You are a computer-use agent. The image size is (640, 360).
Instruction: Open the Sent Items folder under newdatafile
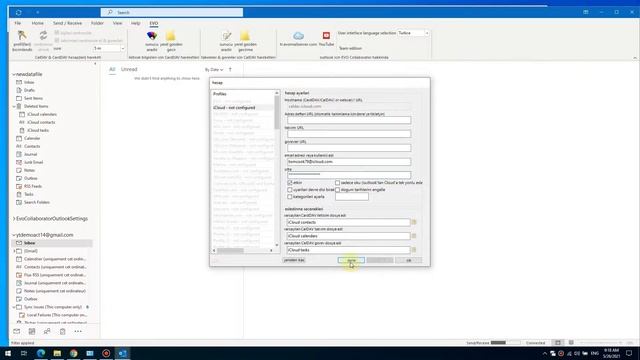pyautogui.click(x=33, y=98)
